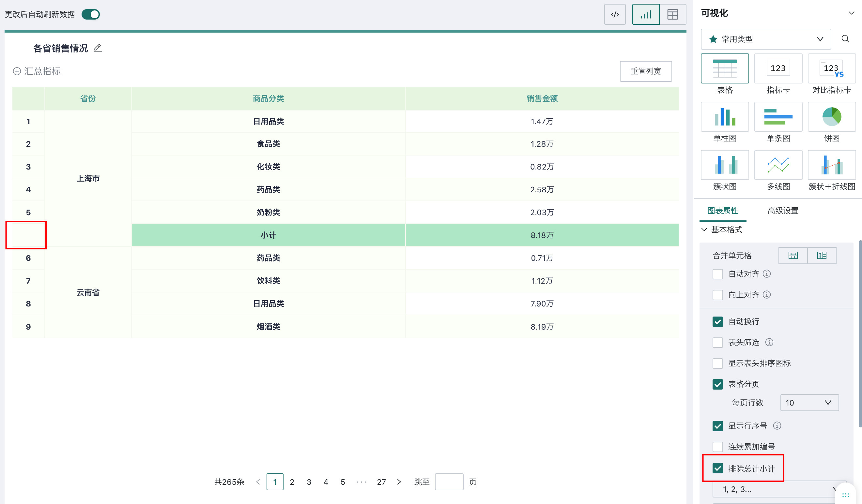Viewport: 862px width, 504px height.
Task: Click the 商品分类 column header
Action: pos(268,98)
